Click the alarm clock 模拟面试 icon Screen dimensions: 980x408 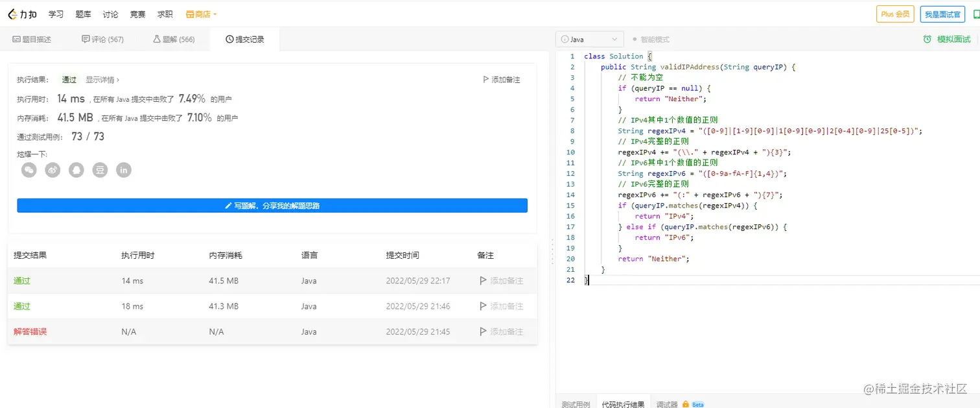coord(927,40)
